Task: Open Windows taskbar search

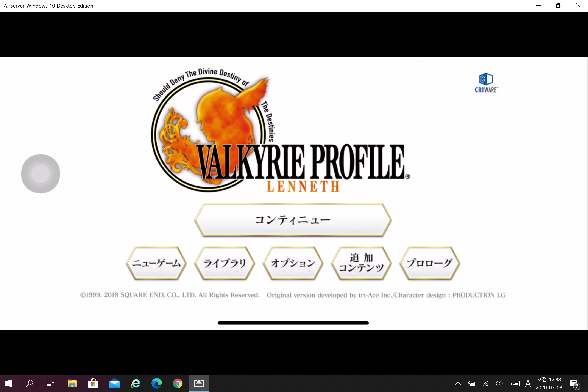Action: [x=30, y=383]
